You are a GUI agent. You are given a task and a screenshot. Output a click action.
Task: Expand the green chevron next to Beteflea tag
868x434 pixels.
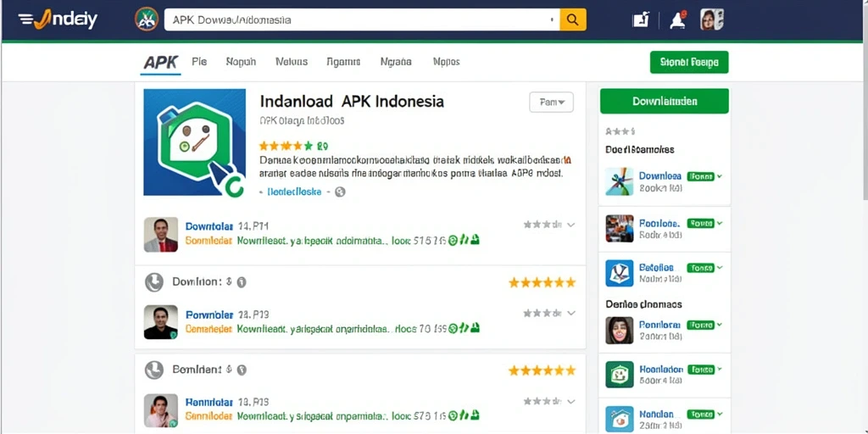point(720,267)
